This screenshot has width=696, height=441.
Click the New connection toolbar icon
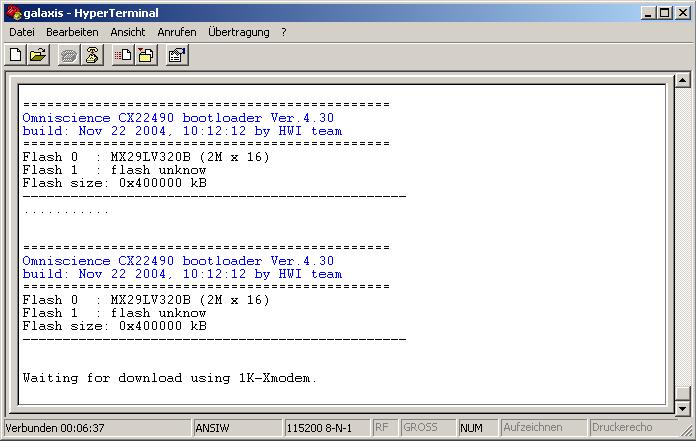16,55
